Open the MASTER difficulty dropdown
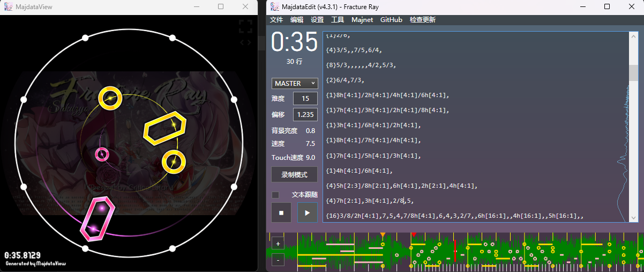The width and height of the screenshot is (644, 272). [x=295, y=84]
